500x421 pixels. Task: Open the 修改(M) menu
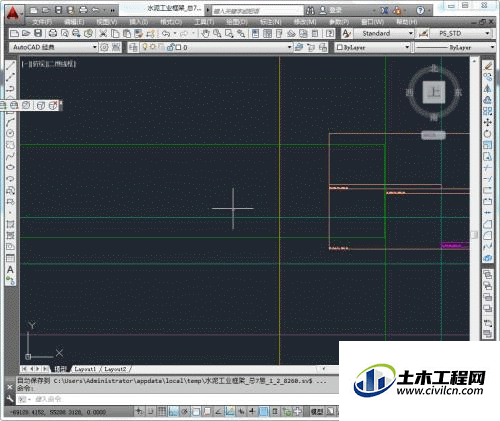(x=305, y=22)
